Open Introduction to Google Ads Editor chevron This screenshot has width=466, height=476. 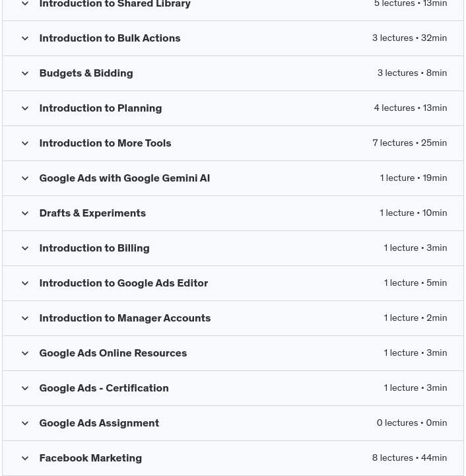point(25,283)
